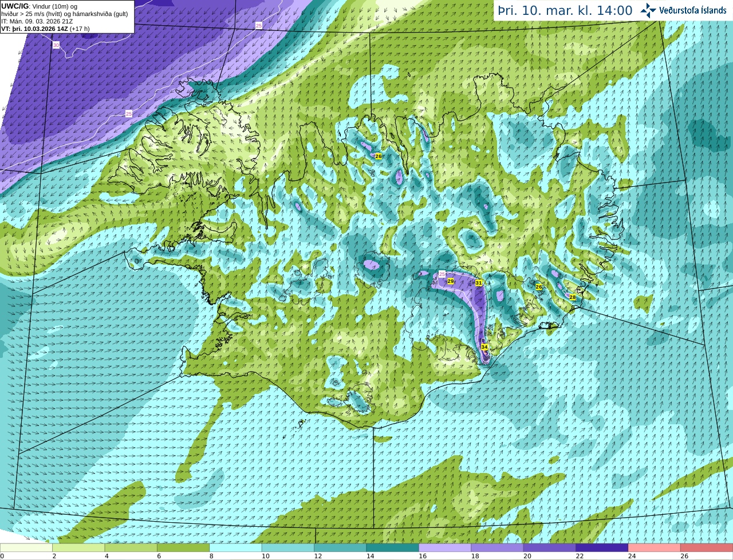The width and height of the screenshot is (733, 560).
Task: Pick the 6–8 m/s olive green legend swatch
Action: click(x=183, y=547)
